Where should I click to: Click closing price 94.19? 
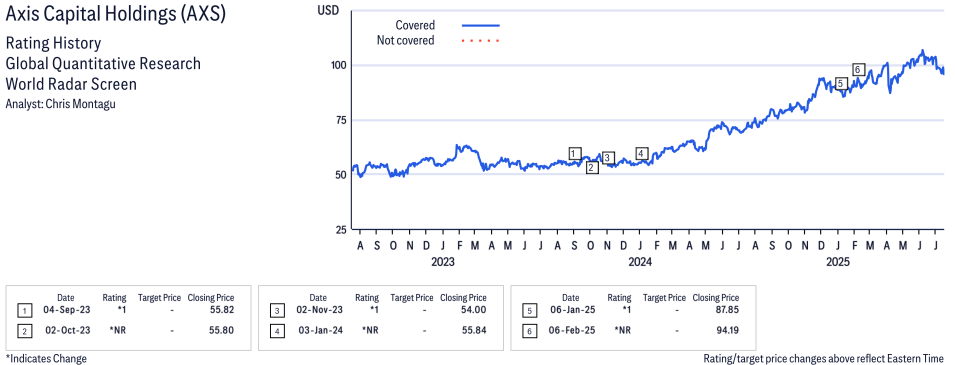point(727,330)
